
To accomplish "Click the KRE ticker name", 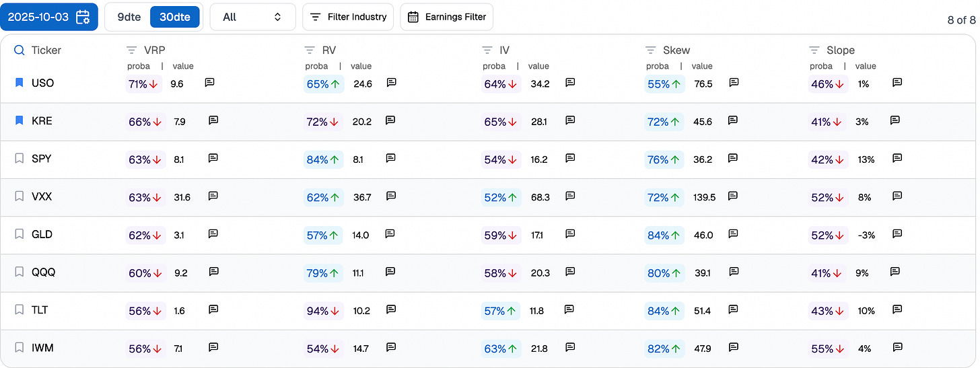I will coord(42,121).
